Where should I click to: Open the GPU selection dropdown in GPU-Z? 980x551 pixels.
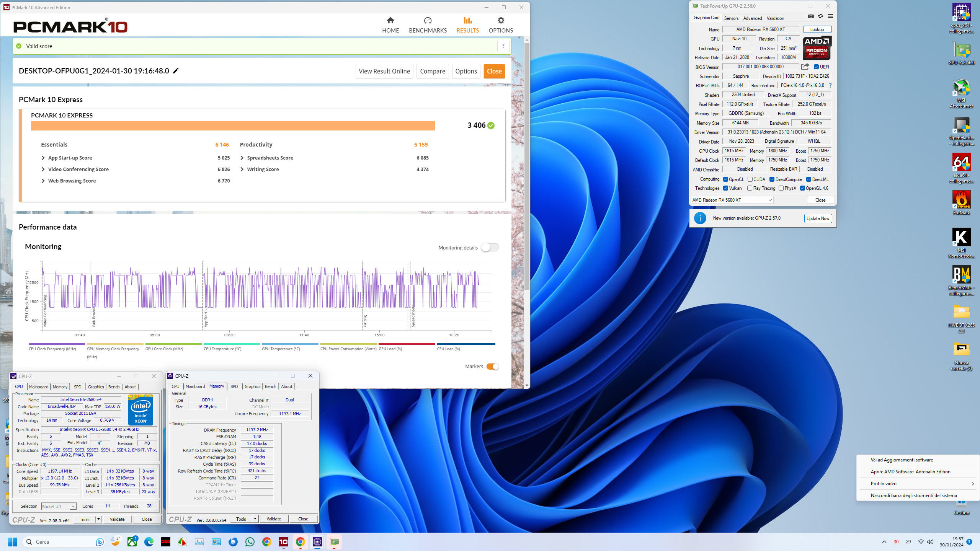pos(732,200)
